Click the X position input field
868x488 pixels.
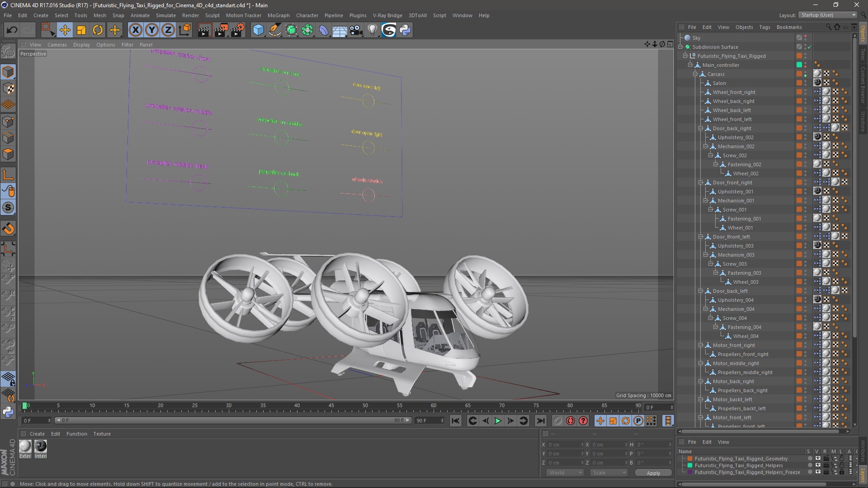pyautogui.click(x=565, y=445)
